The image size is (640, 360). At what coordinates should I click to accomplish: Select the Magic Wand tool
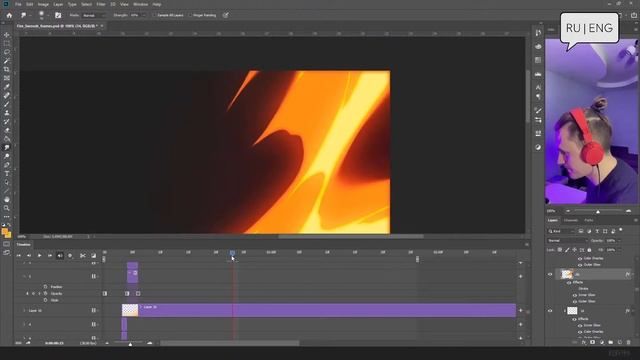[x=7, y=61]
